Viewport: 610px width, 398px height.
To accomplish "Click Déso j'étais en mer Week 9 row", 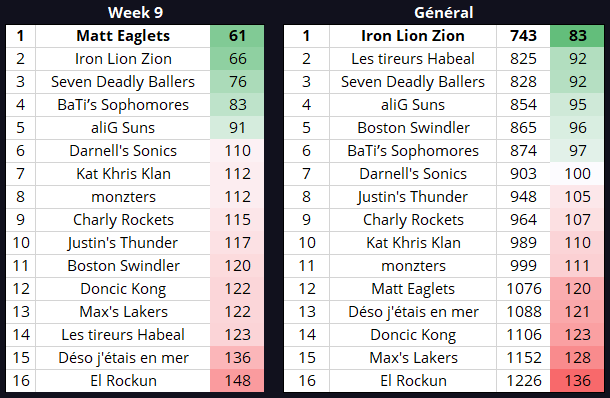I will point(135,358).
